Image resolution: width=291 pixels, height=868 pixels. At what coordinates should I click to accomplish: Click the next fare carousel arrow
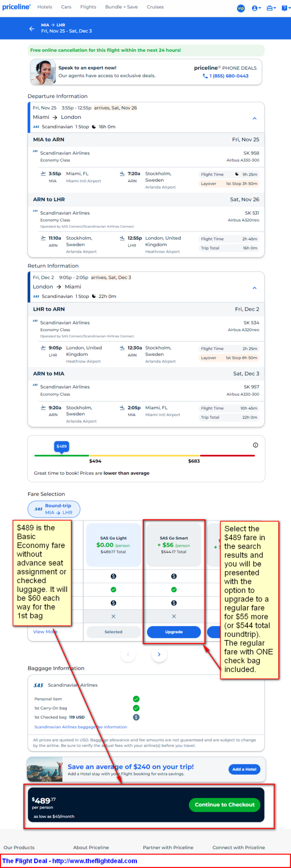coord(159,654)
